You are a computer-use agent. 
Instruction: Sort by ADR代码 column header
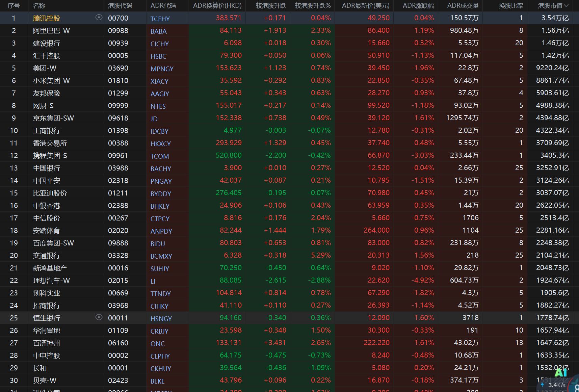click(163, 6)
